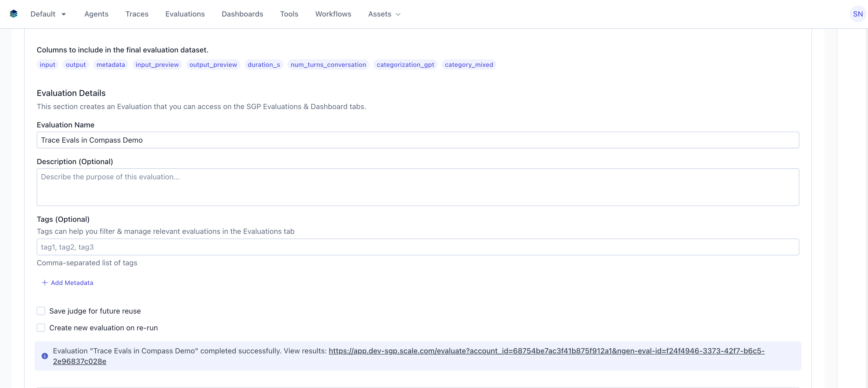Image resolution: width=868 pixels, height=388 pixels.
Task: Switch to the Traces tab
Action: tap(137, 14)
